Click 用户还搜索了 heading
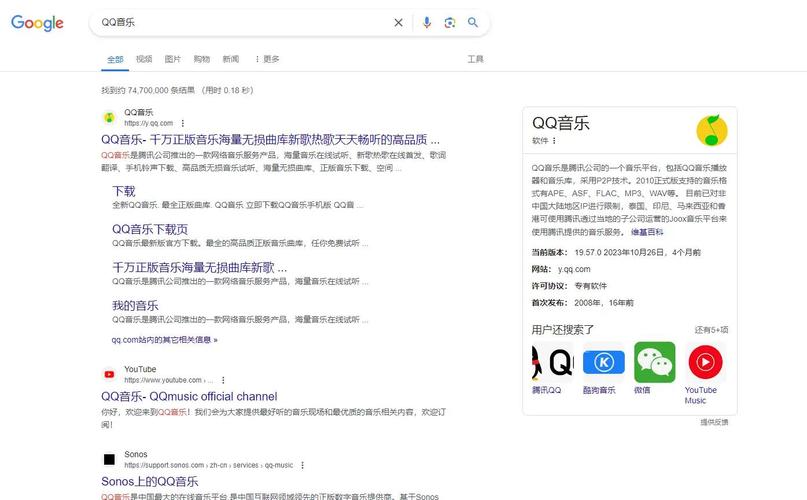Screen dimensions: 807x500 (563, 330)
